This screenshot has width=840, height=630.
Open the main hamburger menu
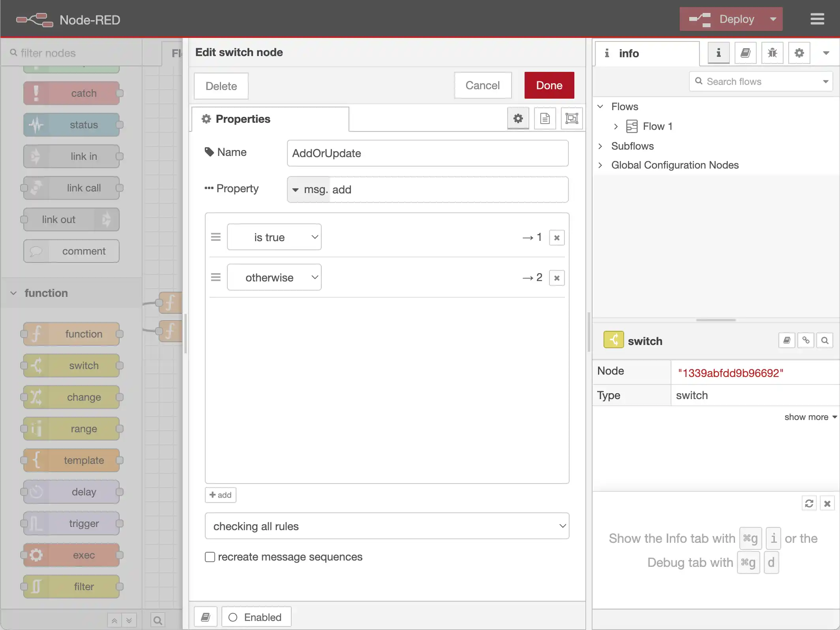pyautogui.click(x=817, y=19)
